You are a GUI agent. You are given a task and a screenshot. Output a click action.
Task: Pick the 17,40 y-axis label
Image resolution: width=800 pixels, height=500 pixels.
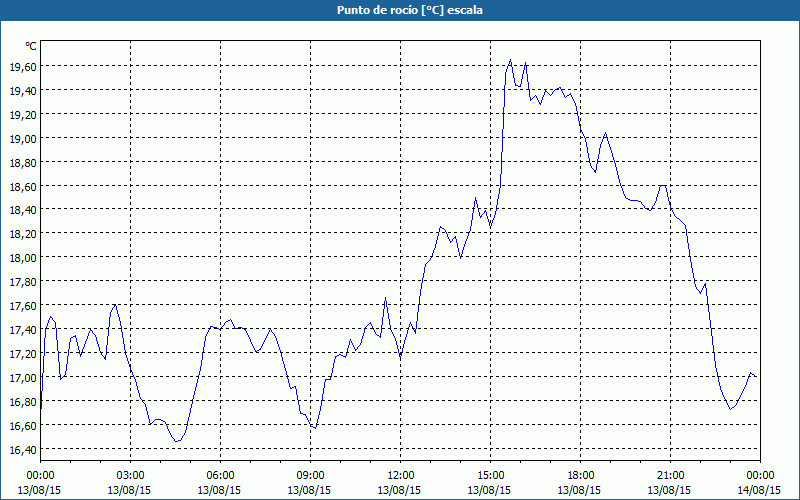23,330
